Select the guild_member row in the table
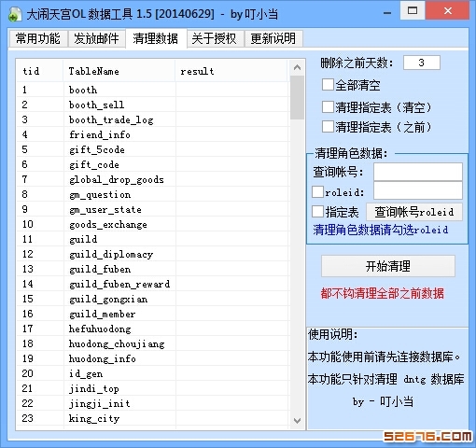The width and height of the screenshot is (476, 448). click(x=152, y=314)
